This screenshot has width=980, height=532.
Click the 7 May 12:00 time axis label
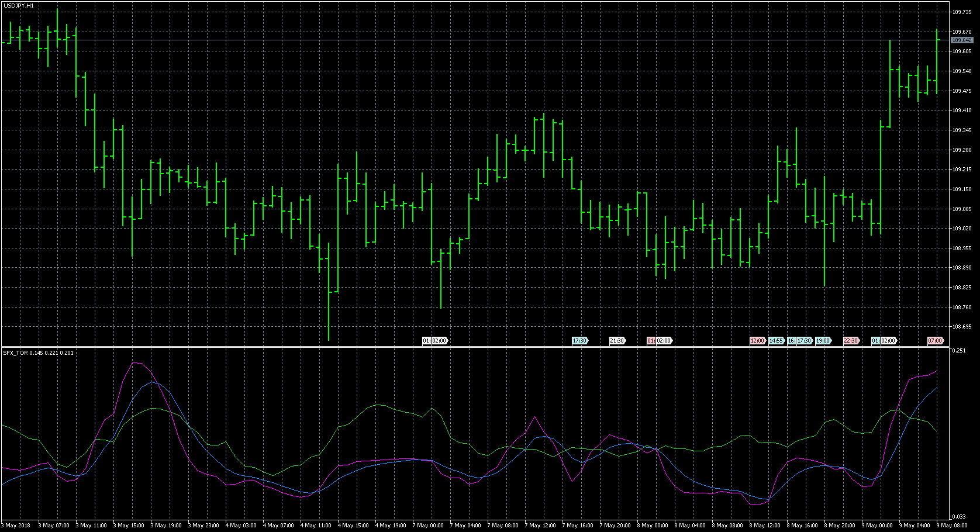pos(540,526)
